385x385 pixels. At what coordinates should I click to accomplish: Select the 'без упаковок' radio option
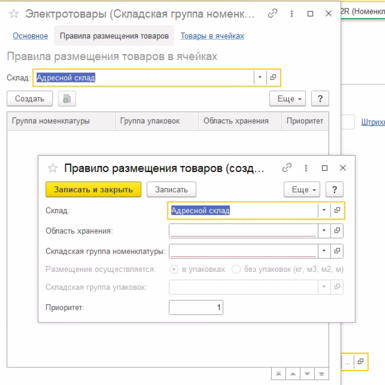236,269
